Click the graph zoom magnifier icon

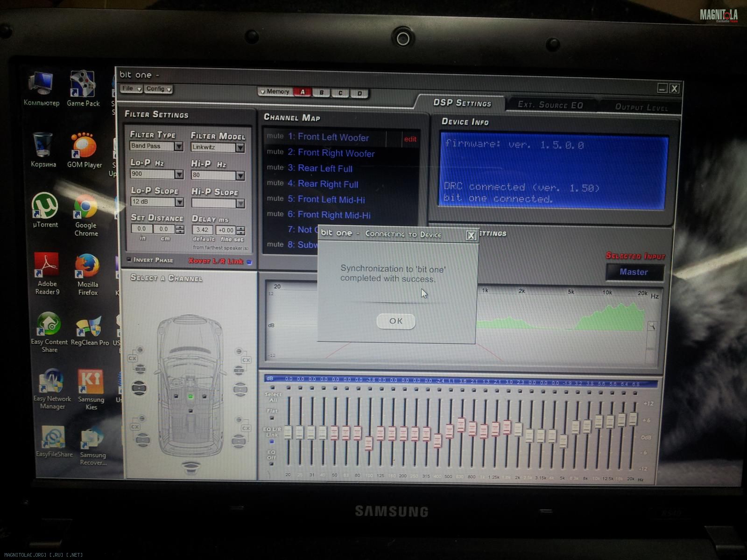pos(652,326)
